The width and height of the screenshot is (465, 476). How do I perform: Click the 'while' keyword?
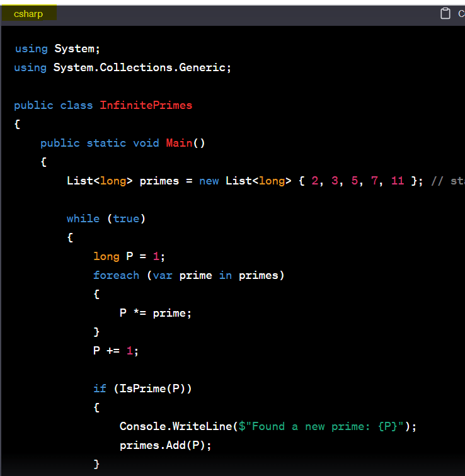click(83, 218)
